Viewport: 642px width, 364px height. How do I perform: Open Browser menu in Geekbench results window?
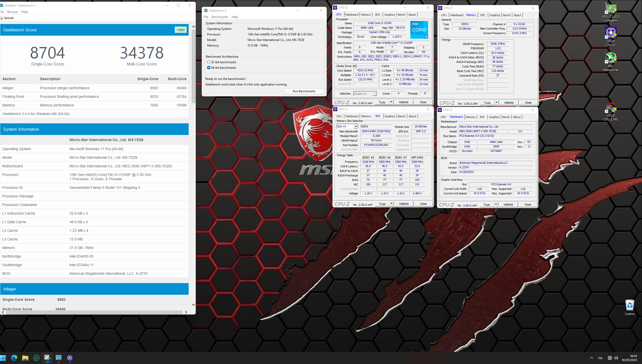13,12
